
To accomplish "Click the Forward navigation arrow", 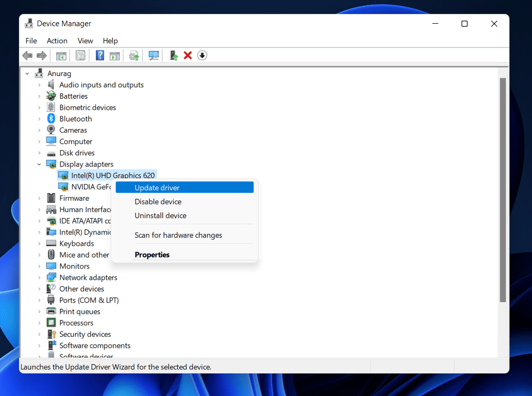I will click(41, 55).
